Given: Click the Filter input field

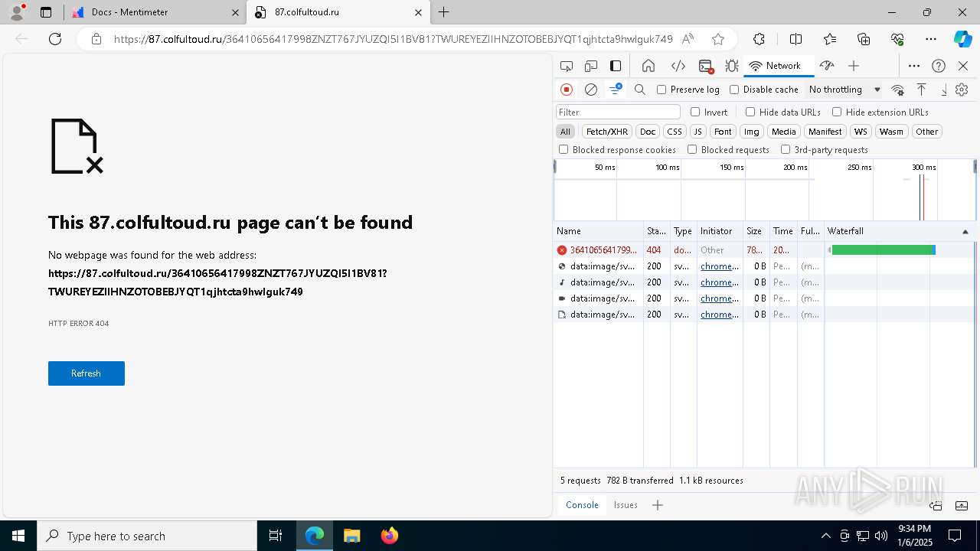Looking at the screenshot, I should (618, 112).
